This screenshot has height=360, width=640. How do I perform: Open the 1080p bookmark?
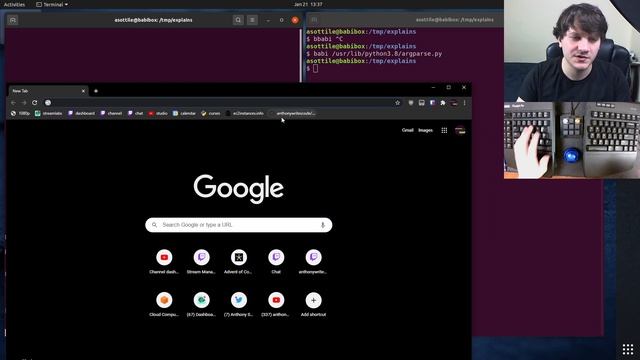[20, 113]
